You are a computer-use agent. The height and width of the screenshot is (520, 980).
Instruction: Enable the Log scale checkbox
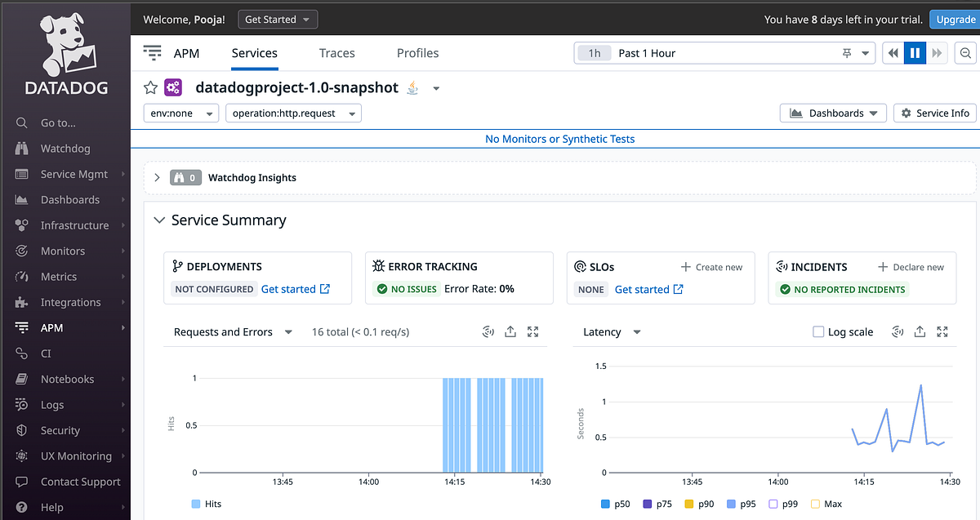click(x=817, y=331)
